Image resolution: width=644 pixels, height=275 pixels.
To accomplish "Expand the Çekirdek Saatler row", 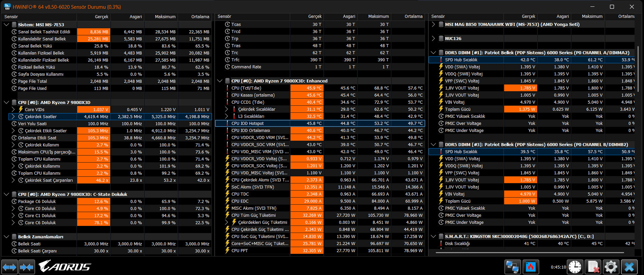I will click(13, 116).
